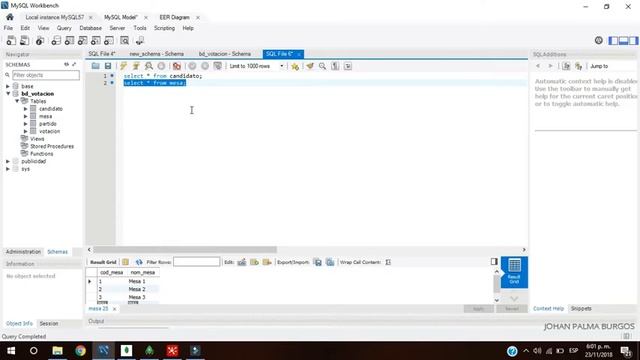Create new SQL tab from main toolbar
The image size is (640, 360).
point(11,40)
